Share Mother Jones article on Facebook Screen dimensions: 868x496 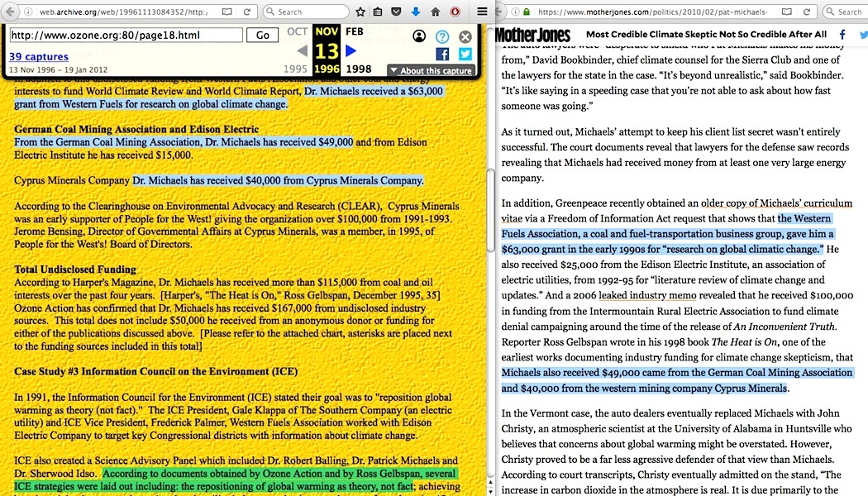click(x=842, y=35)
